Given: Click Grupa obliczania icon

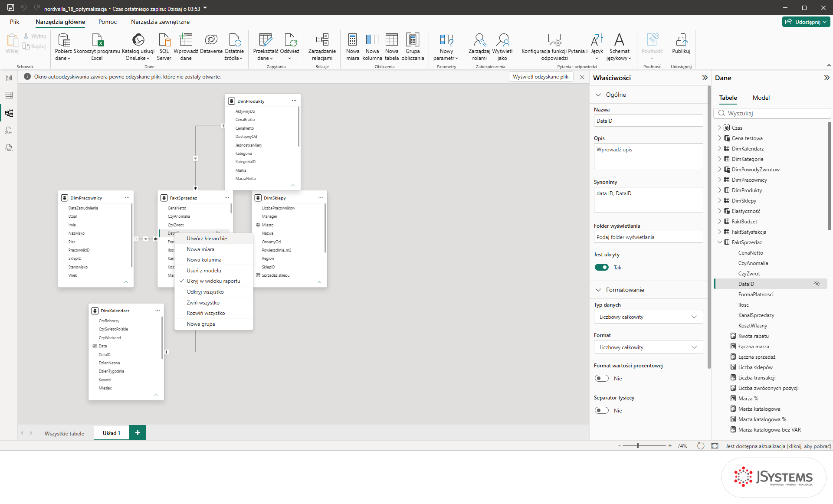Looking at the screenshot, I should [413, 40].
